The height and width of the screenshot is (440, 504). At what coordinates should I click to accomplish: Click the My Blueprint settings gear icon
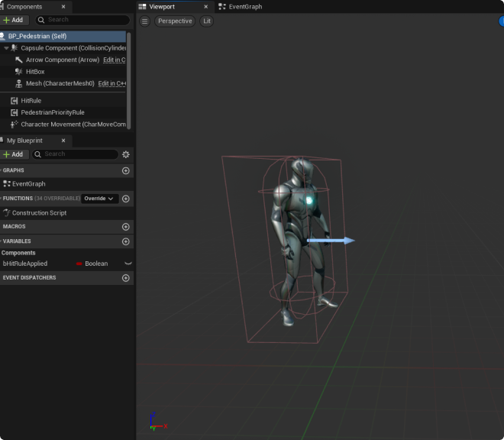point(126,154)
